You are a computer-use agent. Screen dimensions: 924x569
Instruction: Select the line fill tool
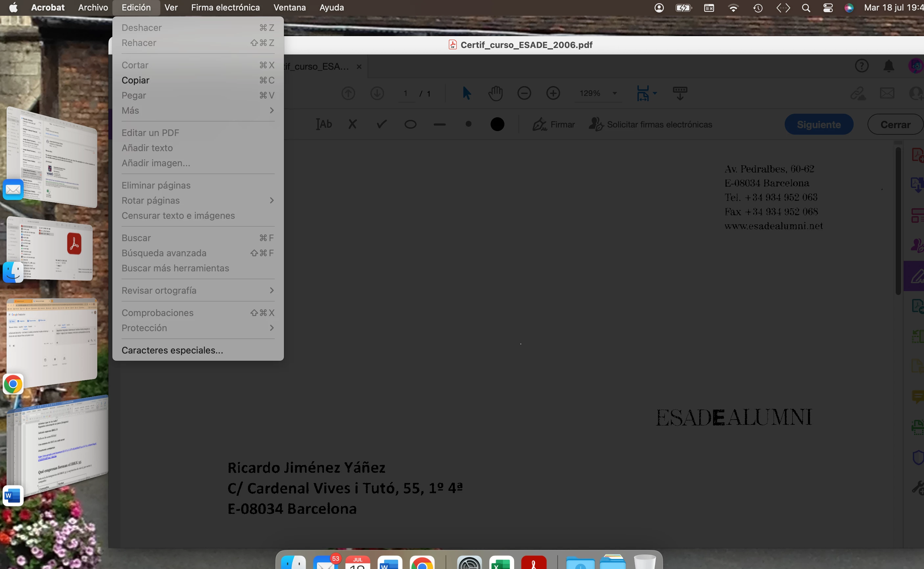click(x=439, y=124)
